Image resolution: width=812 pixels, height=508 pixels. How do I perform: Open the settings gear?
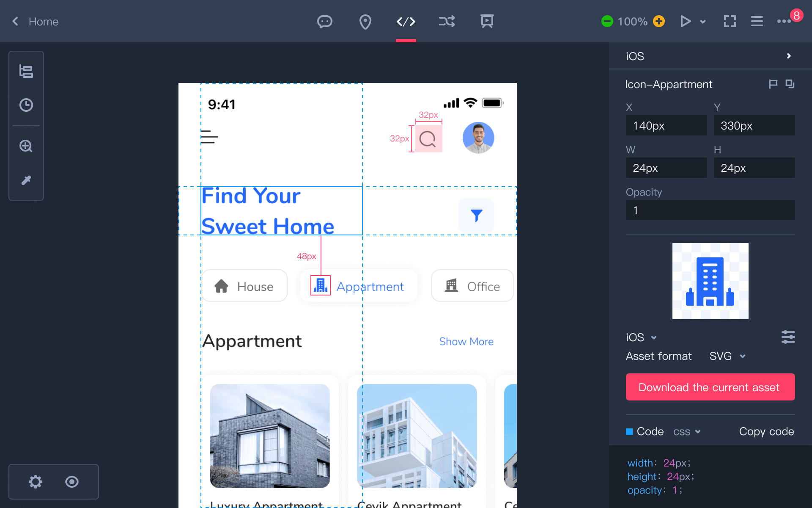point(36,481)
